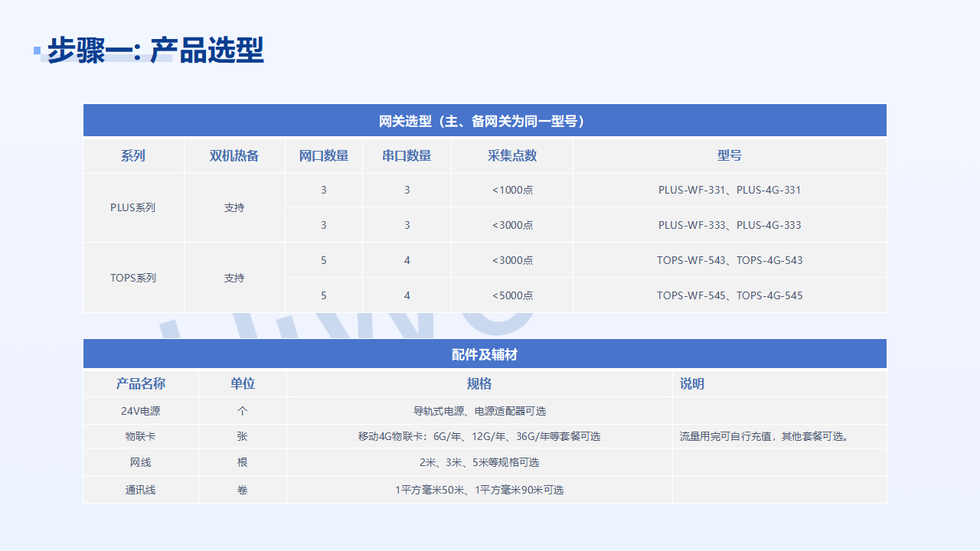This screenshot has width=980, height=551.
Task: Click <3000点 in the PLUS-WF-333 row
Action: pos(512,225)
